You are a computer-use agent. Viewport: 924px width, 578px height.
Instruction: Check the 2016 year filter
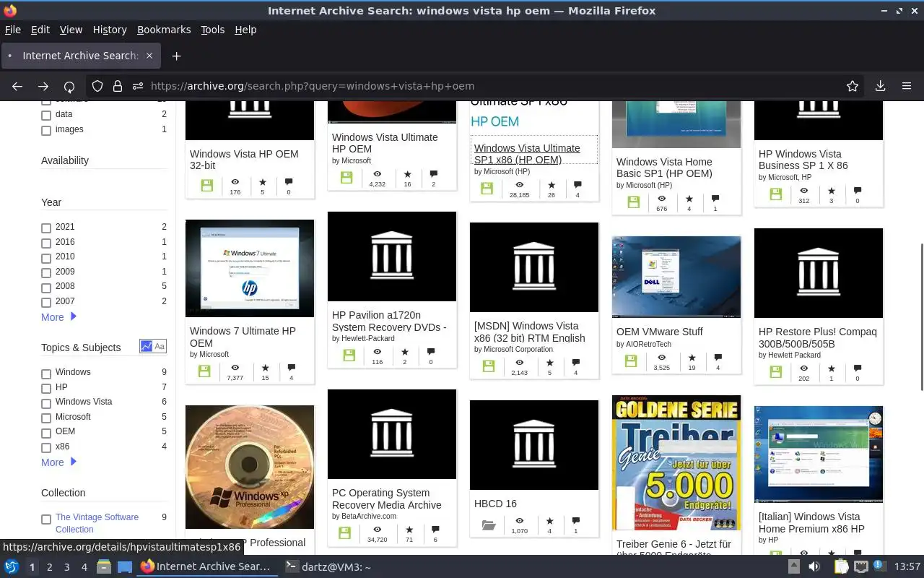coord(46,243)
